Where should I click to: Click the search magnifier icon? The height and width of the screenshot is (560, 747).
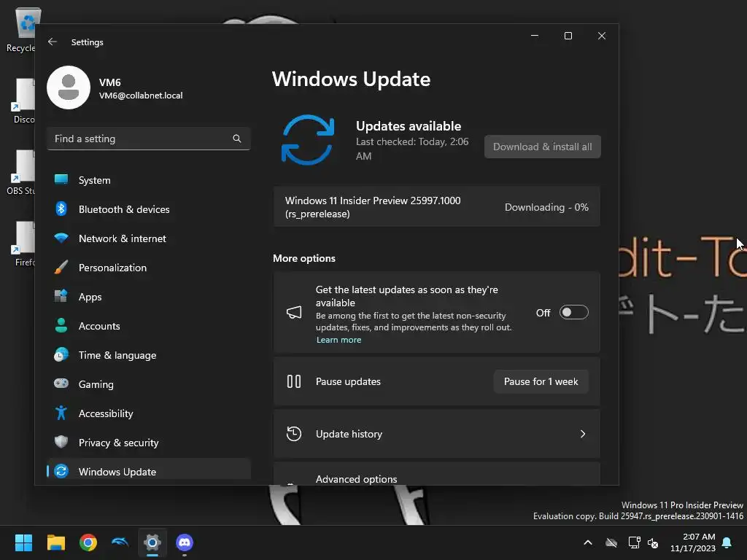237,139
